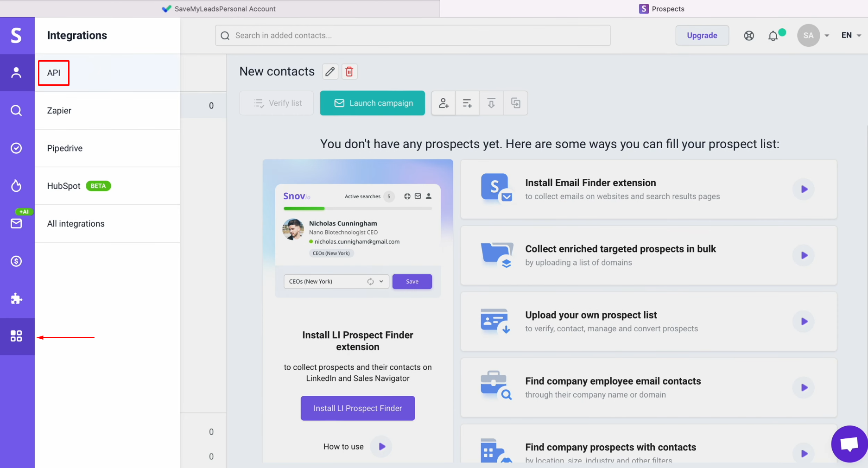The width and height of the screenshot is (868, 468).
Task: Click the copy-to-list toolbar icon
Action: [x=515, y=103]
